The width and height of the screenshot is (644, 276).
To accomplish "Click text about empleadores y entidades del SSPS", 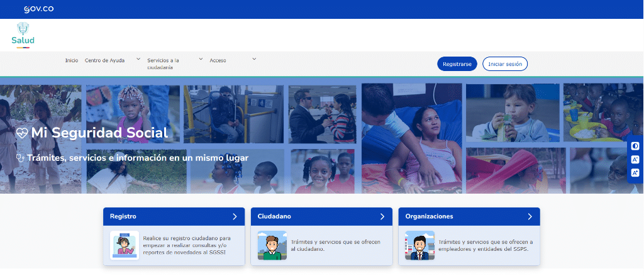I will [x=486, y=245].
